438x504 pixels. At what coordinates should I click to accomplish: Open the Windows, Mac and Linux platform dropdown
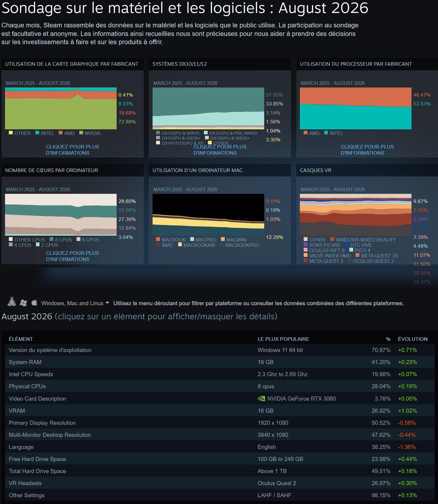[x=75, y=303]
